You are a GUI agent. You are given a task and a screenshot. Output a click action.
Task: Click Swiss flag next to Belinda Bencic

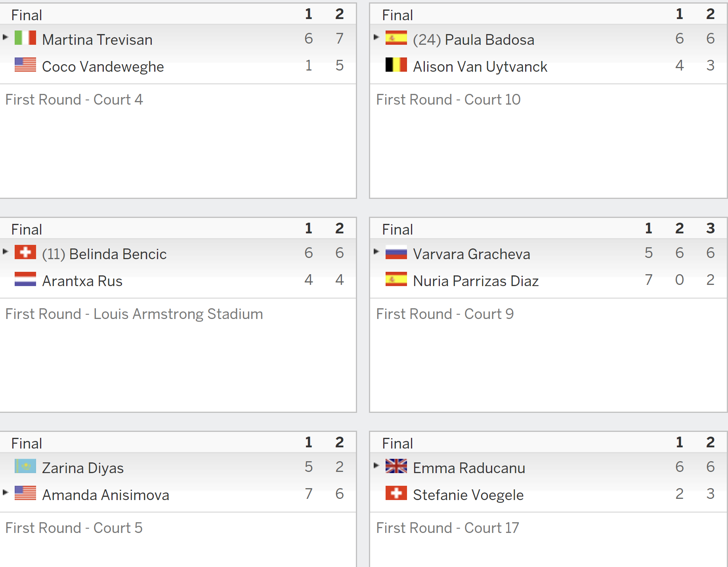25,252
